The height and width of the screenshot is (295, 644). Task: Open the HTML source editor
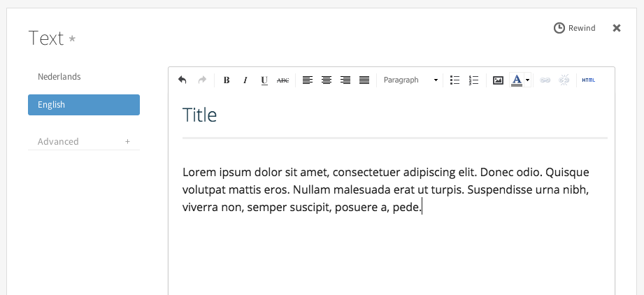point(589,80)
